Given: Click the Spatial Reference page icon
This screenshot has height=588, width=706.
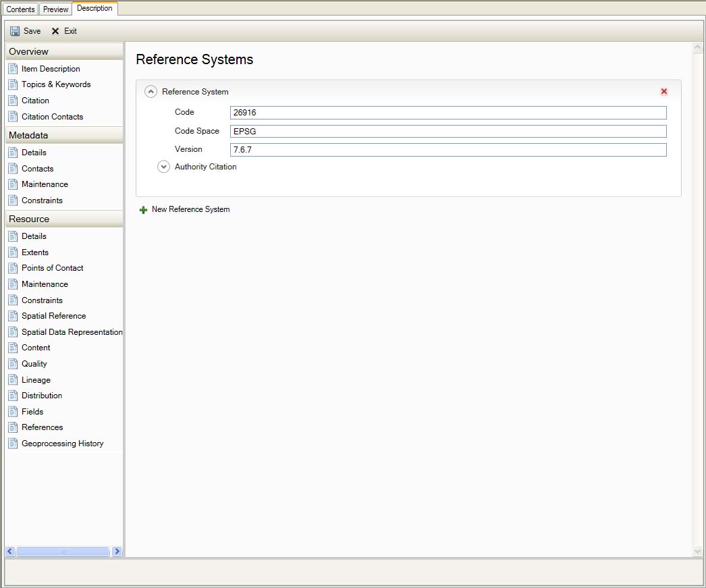Looking at the screenshot, I should (13, 316).
